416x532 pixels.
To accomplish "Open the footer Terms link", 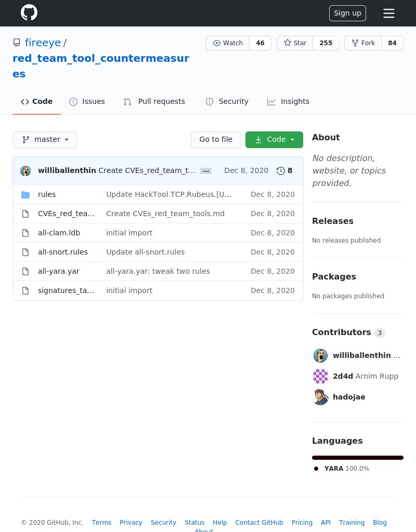I will coord(101,523).
